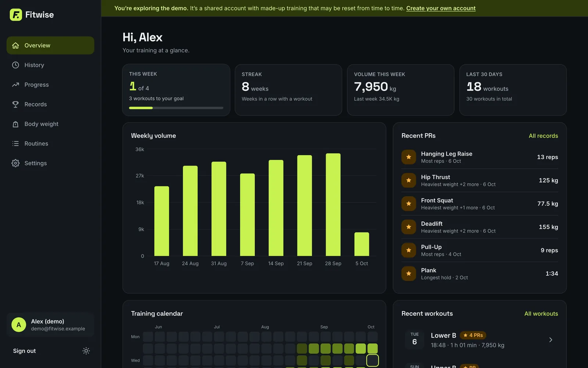Click the star icon beside Deadlift
588x368 pixels.
[x=409, y=227]
